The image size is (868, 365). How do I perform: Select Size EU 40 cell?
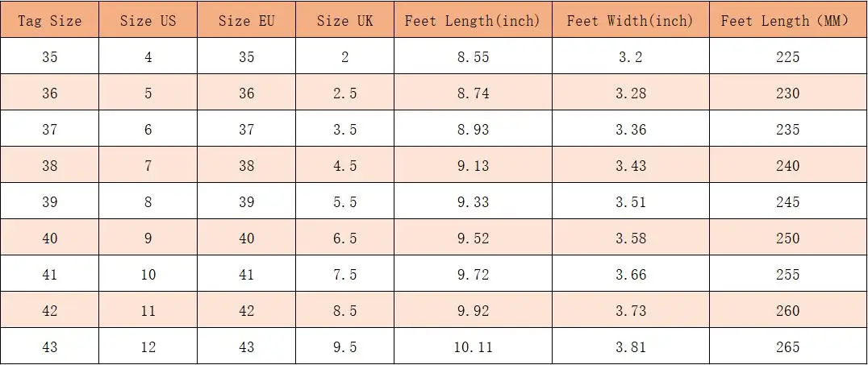point(246,238)
